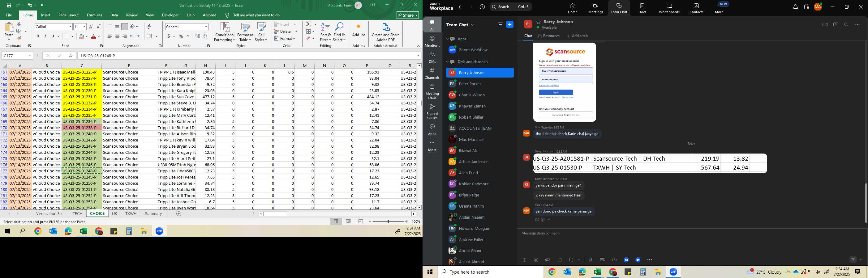The height and width of the screenshot is (278, 868).
Task: Increase font size with the grow font icon
Action: click(x=91, y=27)
